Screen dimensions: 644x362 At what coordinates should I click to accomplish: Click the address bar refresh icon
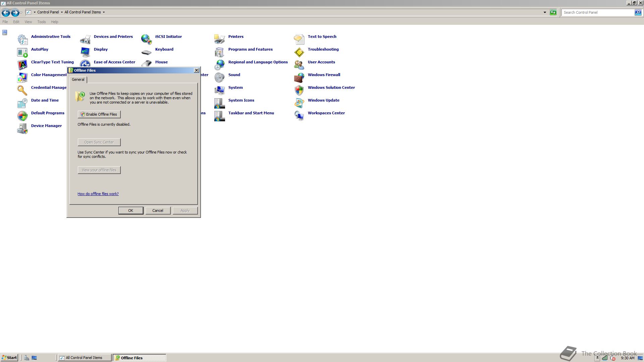[553, 12]
